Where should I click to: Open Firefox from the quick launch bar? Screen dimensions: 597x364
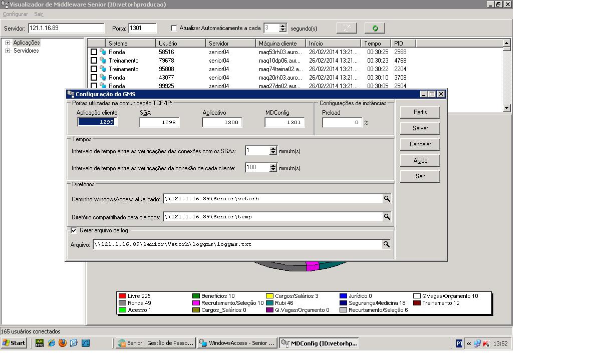(x=63, y=343)
